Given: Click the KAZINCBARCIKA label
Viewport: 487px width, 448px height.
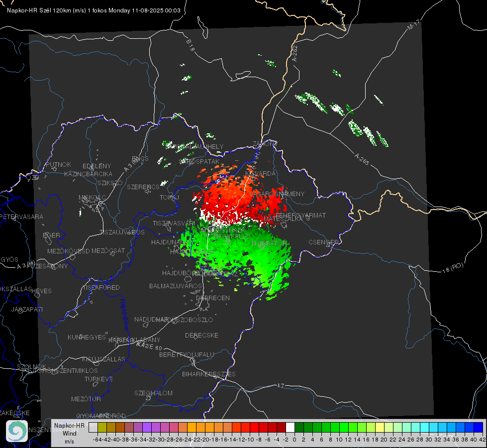Looking at the screenshot, I should [88, 174].
